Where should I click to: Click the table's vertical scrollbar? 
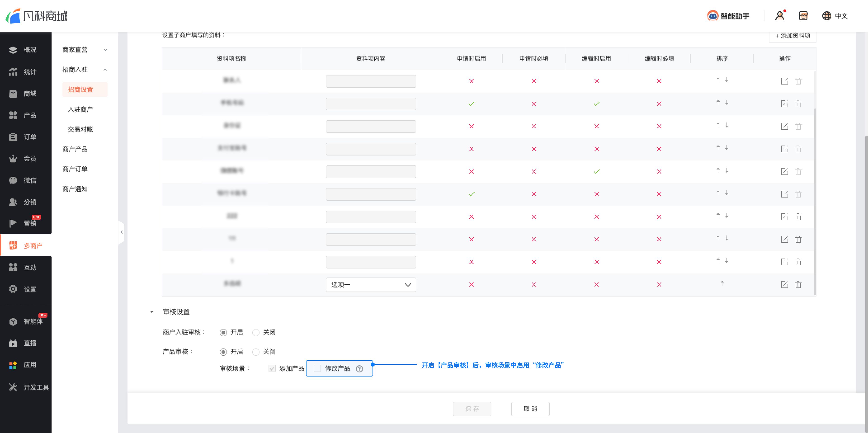(x=815, y=202)
